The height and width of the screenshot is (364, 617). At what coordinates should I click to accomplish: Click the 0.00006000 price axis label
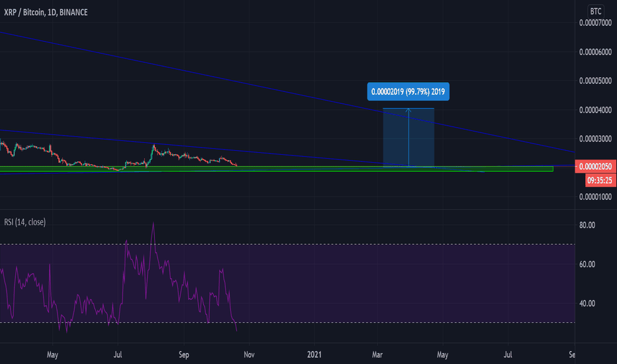(595, 52)
